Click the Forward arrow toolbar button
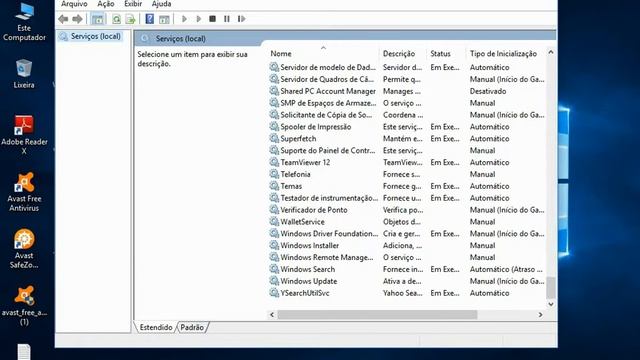 (77, 19)
